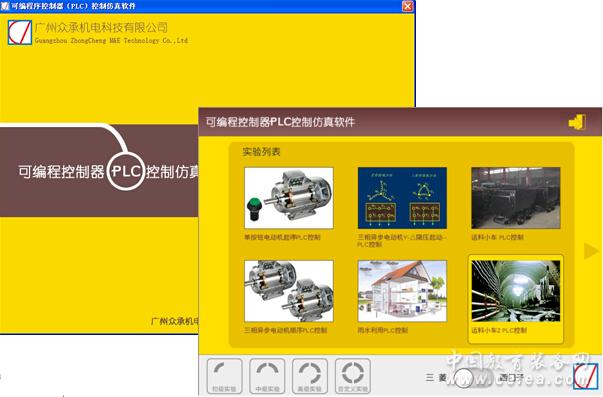Open the advanced experiments level (高级实验)
Image resolution: width=603 pixels, height=397 pixels.
pyautogui.click(x=310, y=376)
